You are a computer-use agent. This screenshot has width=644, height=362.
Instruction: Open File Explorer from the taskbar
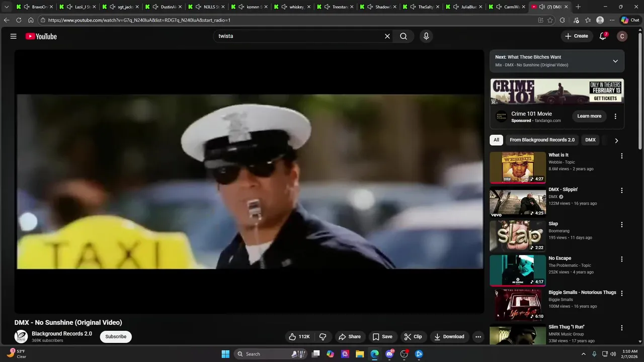[x=360, y=354]
